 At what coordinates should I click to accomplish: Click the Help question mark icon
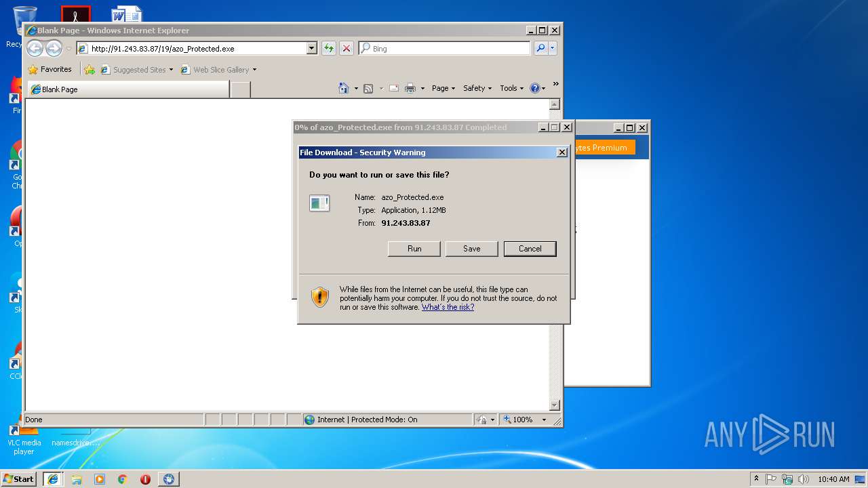(x=534, y=88)
